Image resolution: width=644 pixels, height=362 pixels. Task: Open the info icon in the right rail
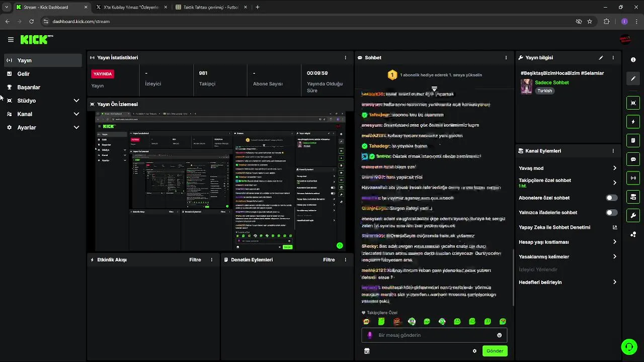(633, 59)
